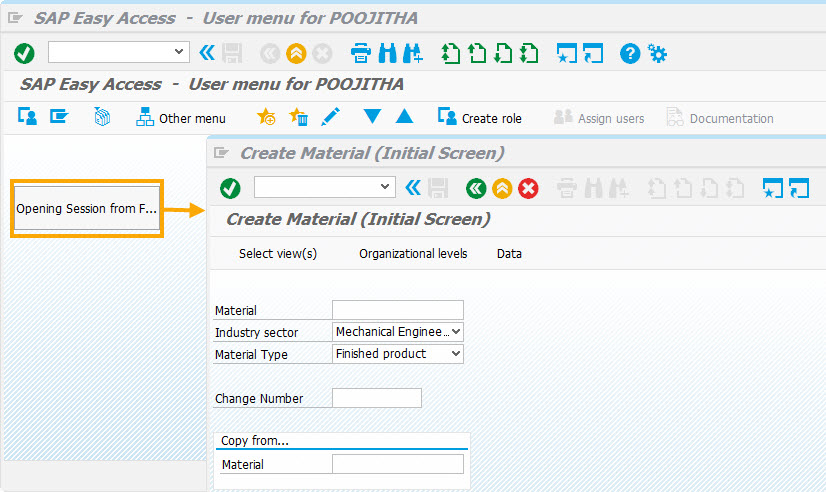
Task: Click Previous Page icon in SAP Easy Access toolbar
Action: 477,53
